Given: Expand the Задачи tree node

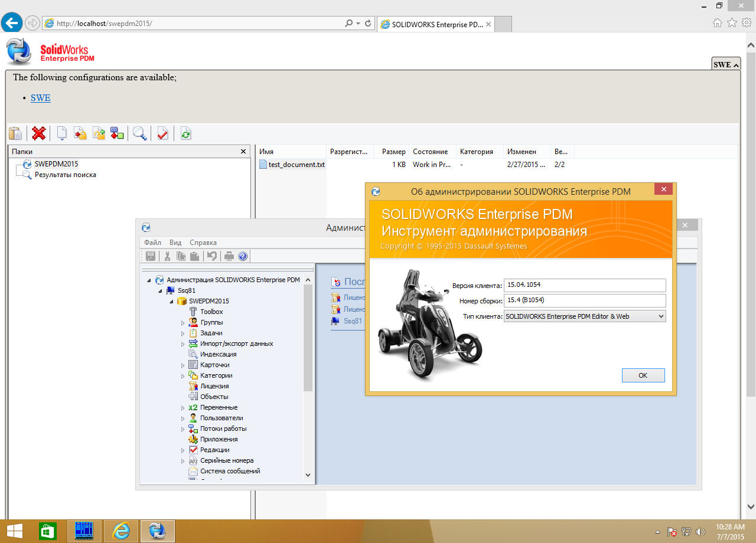Looking at the screenshot, I should (x=183, y=333).
